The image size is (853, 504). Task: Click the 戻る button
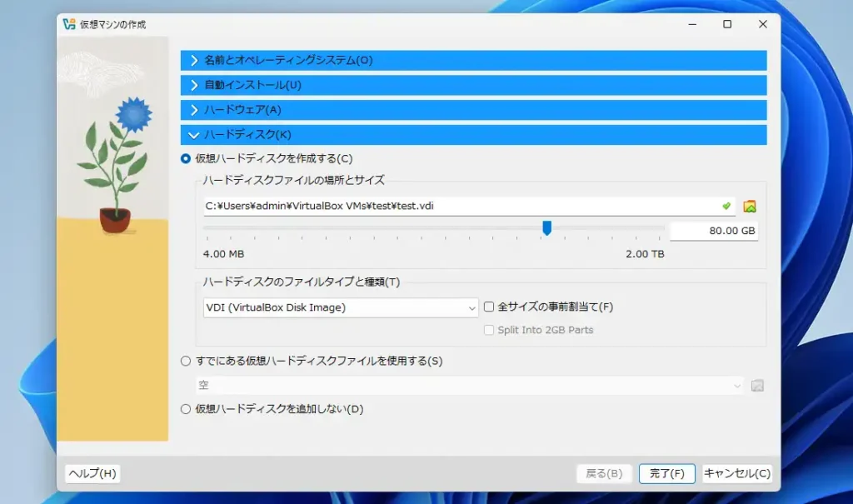click(x=604, y=472)
